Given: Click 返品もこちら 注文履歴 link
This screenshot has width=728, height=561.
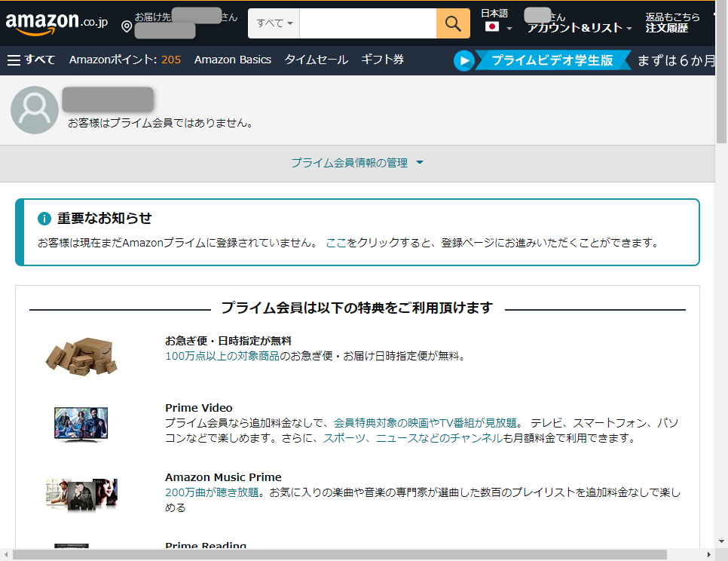Looking at the screenshot, I should [672, 23].
